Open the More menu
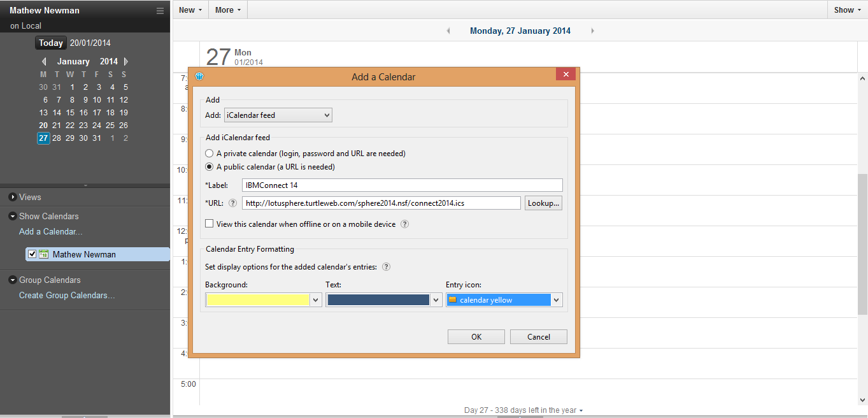868x418 pixels. pyautogui.click(x=227, y=10)
